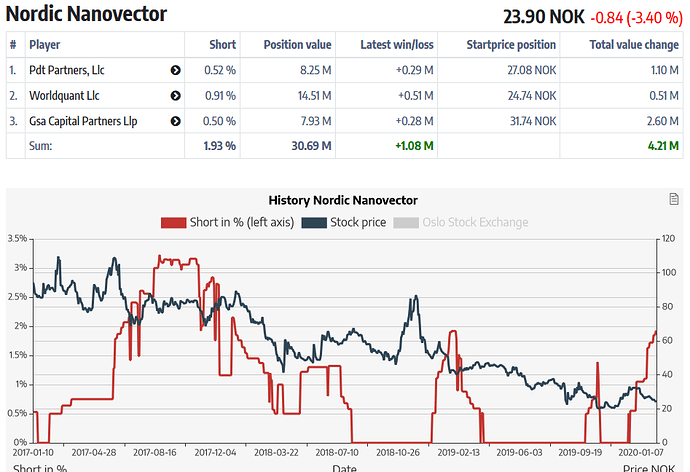Toggle the Short in % legend series
690x472 pixels.
[228, 223]
